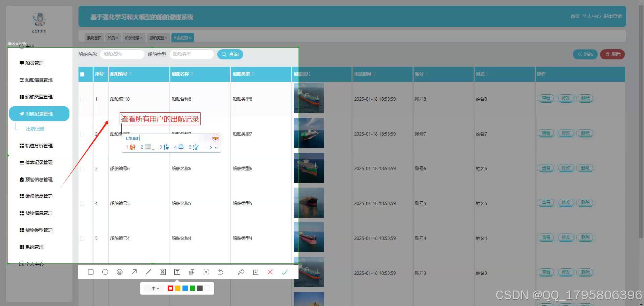
Task: Collapse 出航记录管理 in the sidebar
Action: (39, 114)
